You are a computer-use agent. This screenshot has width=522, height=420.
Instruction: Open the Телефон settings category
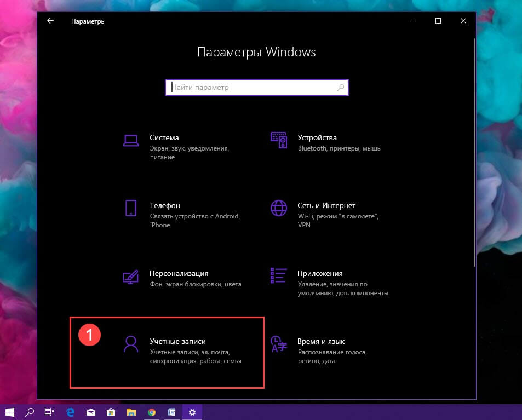[x=182, y=215]
